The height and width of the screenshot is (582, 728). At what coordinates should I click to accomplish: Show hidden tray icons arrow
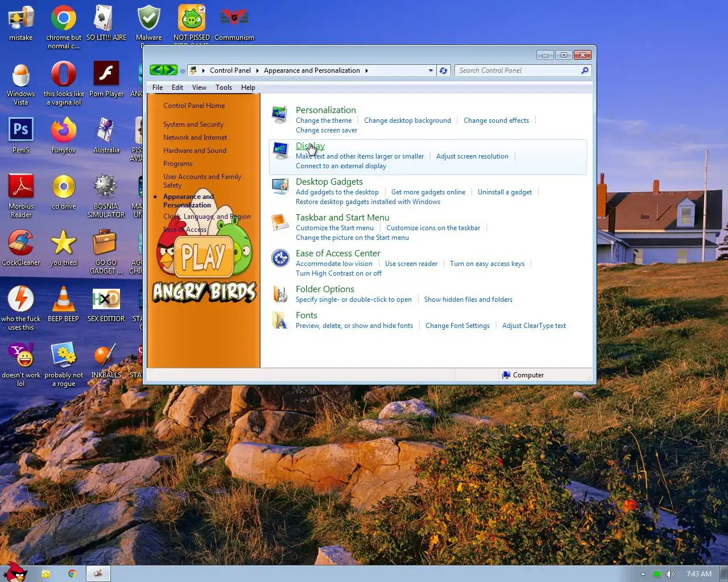pos(643,574)
